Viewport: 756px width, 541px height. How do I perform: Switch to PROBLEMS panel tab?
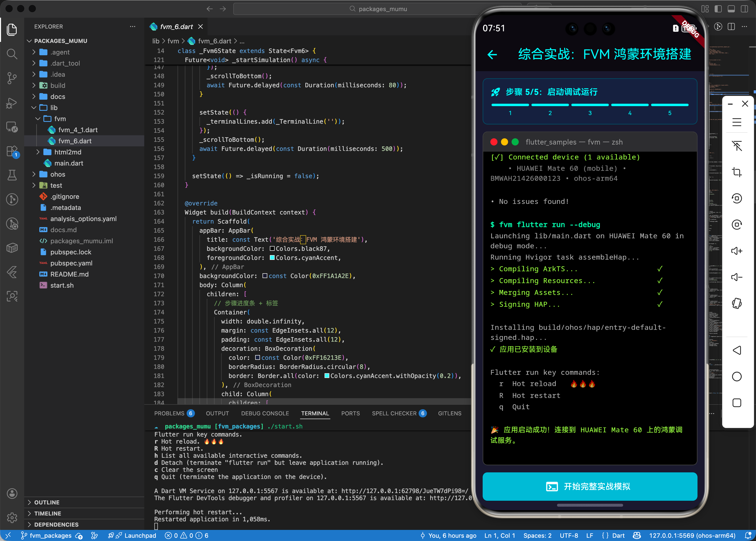pyautogui.click(x=169, y=413)
